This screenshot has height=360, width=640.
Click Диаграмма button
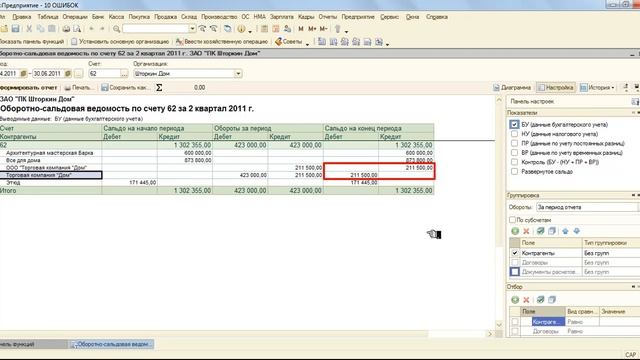(512, 87)
